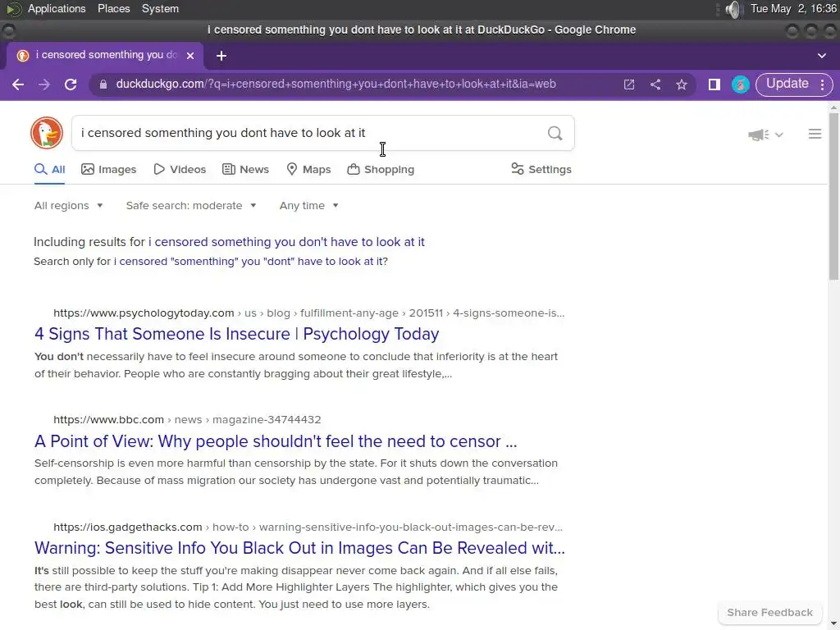Viewport: 840px width, 630px height.
Task: Click the ios.gadgethacks.com URL breadcrumb
Action: (x=308, y=527)
